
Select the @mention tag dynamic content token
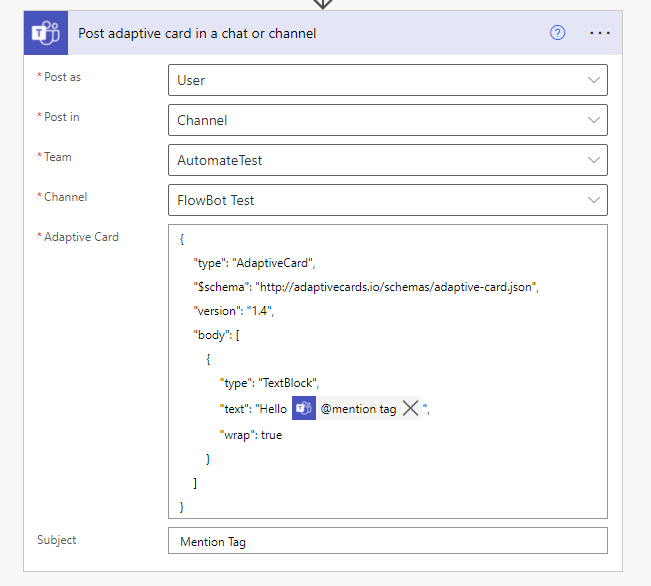pos(358,409)
